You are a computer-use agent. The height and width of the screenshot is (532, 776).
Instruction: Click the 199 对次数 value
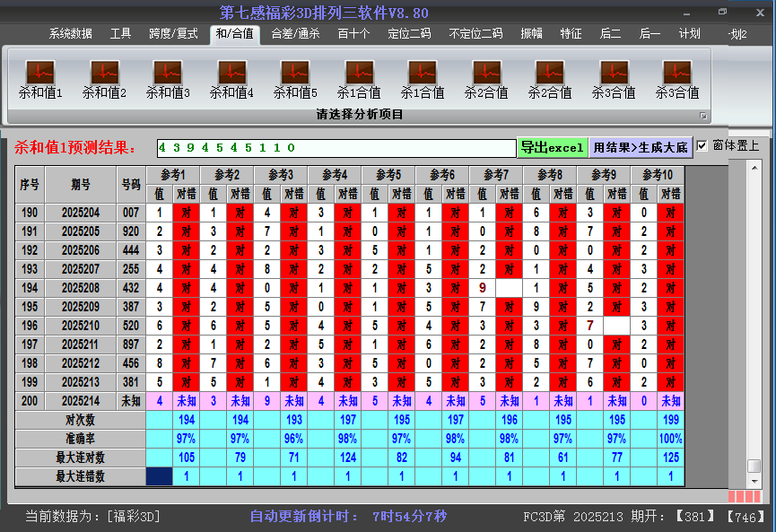(670, 420)
